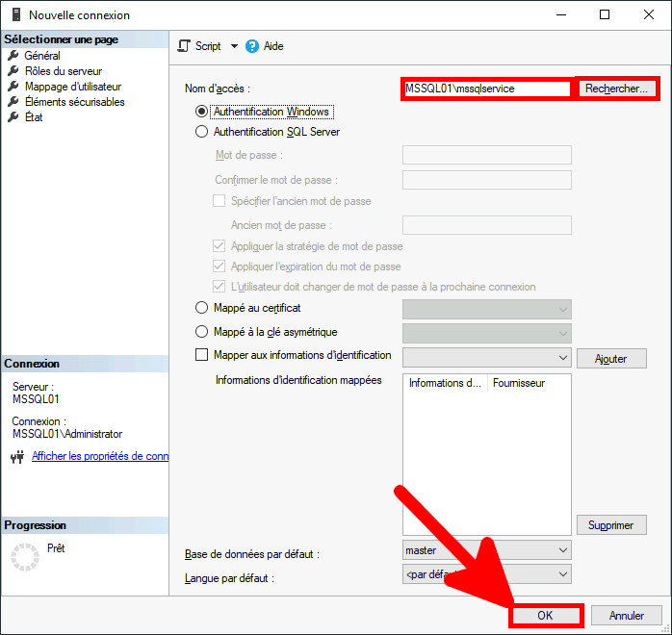Viewport: 672px width, 635px height.
Task: Click the Nom d'accès input field
Action: [x=487, y=89]
